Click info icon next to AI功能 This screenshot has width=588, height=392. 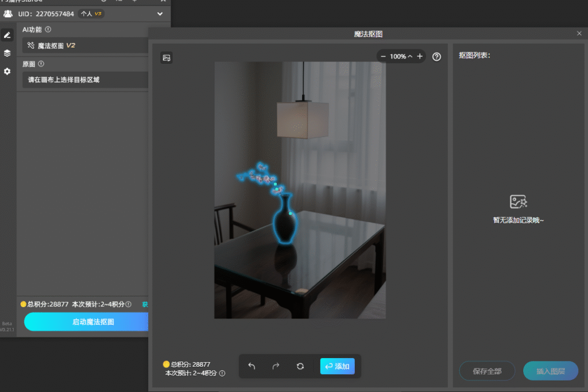48,29
